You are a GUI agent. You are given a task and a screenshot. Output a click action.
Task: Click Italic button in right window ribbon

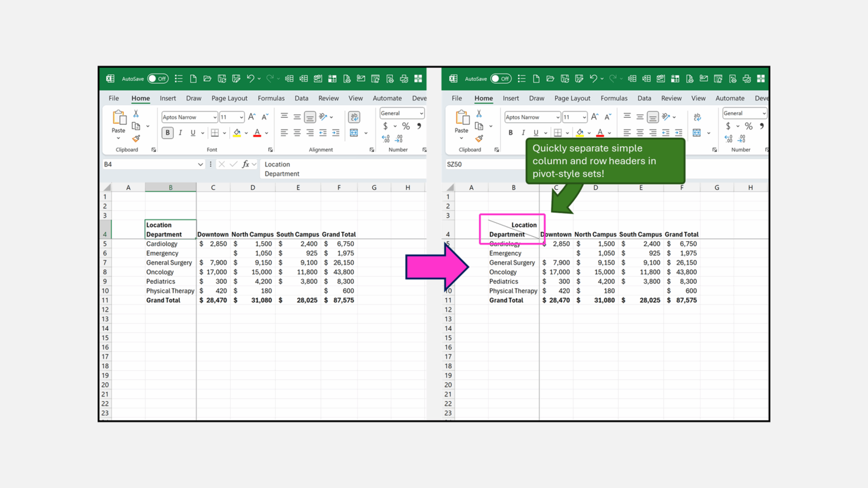pyautogui.click(x=523, y=133)
